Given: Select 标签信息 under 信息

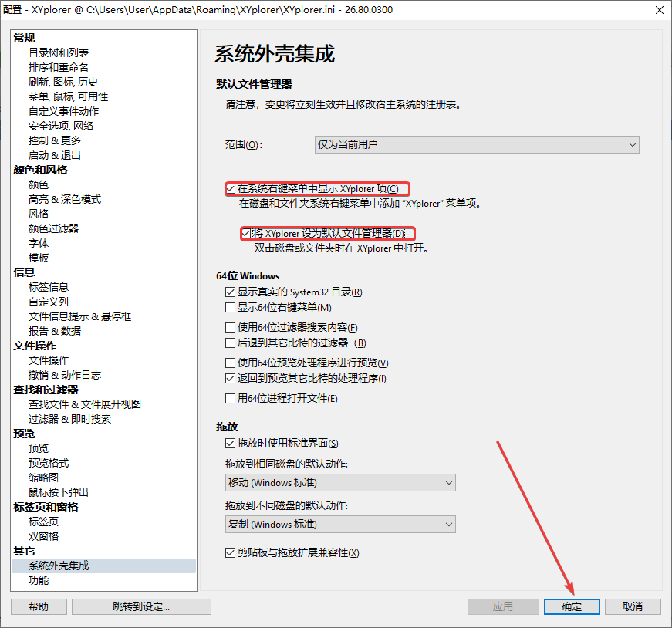Looking at the screenshot, I should pyautogui.click(x=49, y=287).
